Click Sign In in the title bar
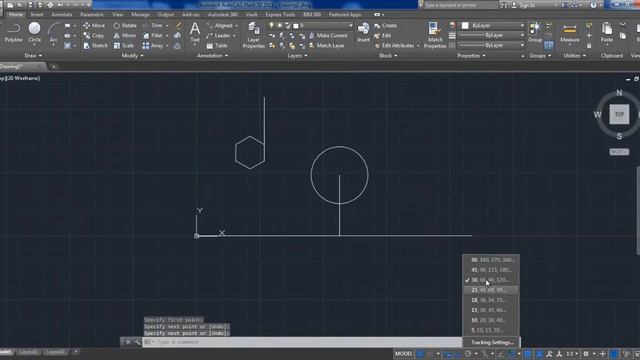Image resolution: width=640 pixels, height=360 pixels. click(524, 5)
